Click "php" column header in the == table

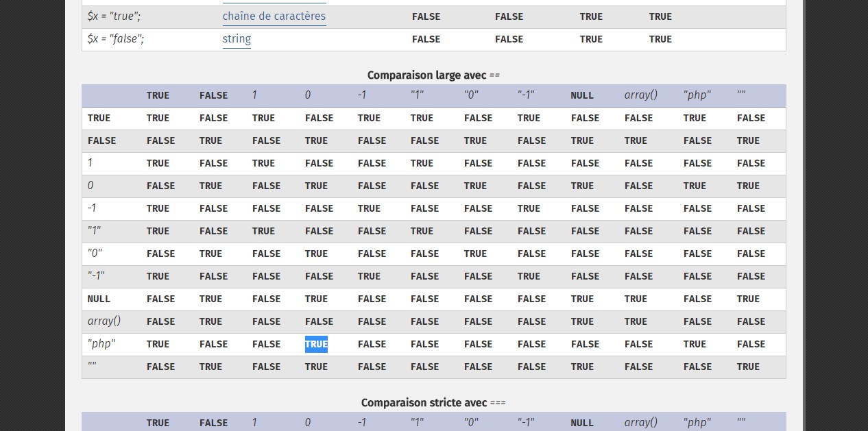point(697,95)
